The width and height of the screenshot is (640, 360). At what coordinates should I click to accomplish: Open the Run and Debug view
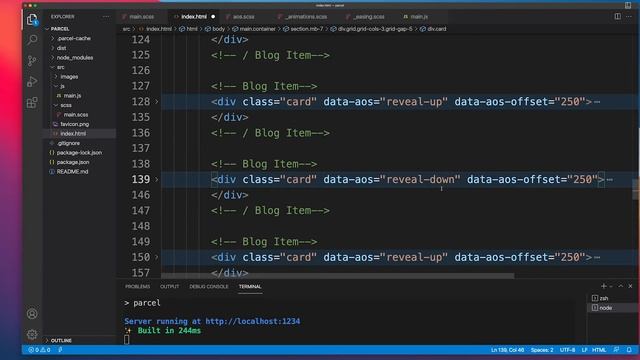tap(32, 81)
